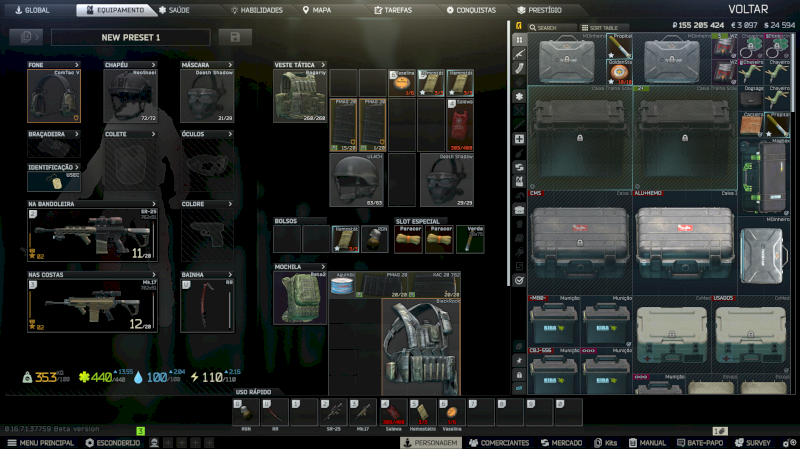
Task: Switch to the Habilidades tab
Action: [257, 10]
